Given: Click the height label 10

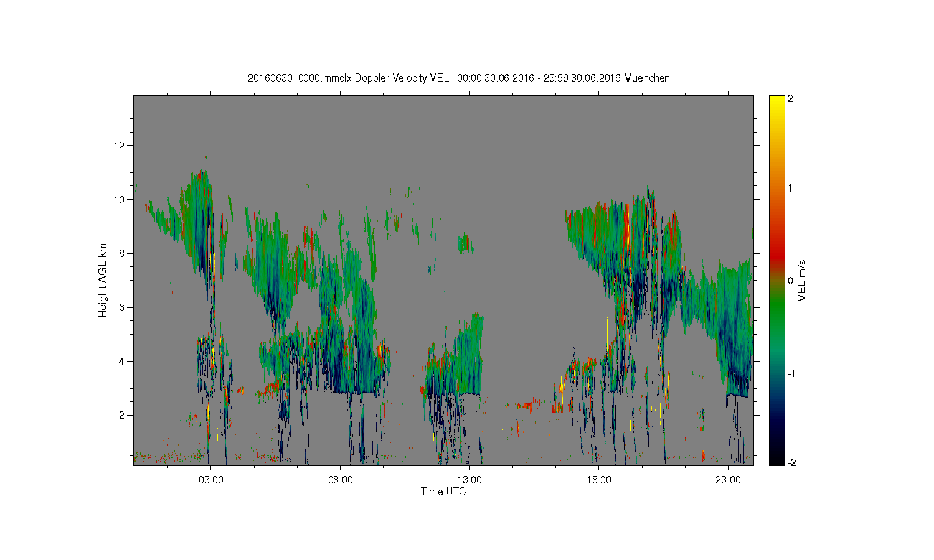Looking at the screenshot, I should [x=119, y=200].
